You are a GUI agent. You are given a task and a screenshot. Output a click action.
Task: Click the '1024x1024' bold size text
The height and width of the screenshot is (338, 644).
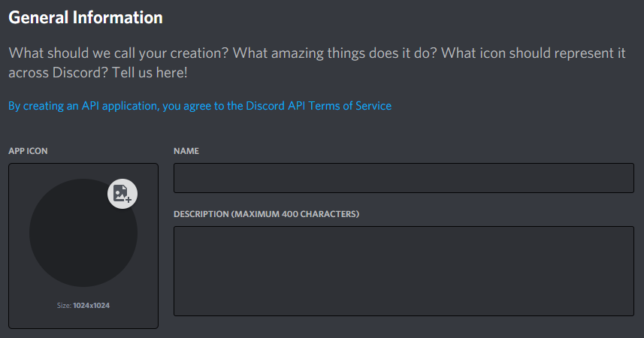coord(92,306)
